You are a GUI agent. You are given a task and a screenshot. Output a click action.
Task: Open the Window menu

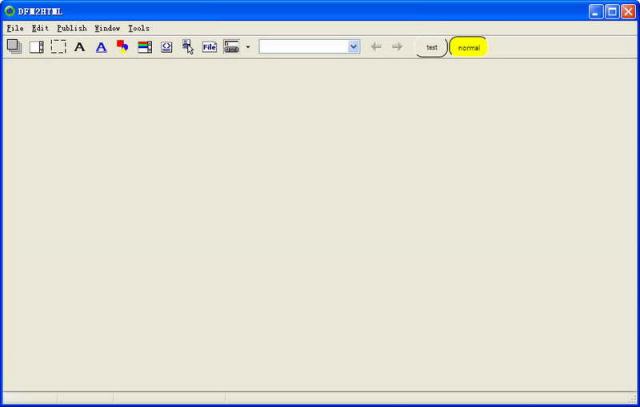point(107,28)
